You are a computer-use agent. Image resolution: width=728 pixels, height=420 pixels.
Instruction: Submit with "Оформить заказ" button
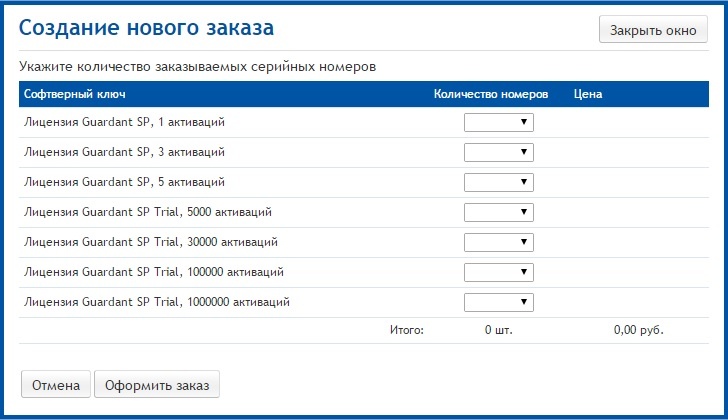[x=157, y=385]
